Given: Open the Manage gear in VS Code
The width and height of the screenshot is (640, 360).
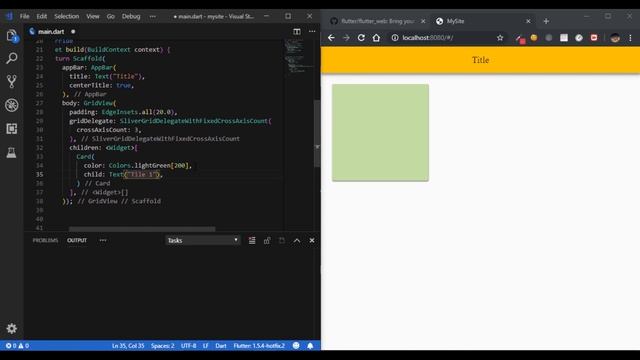Looking at the screenshot, I should (x=12, y=328).
